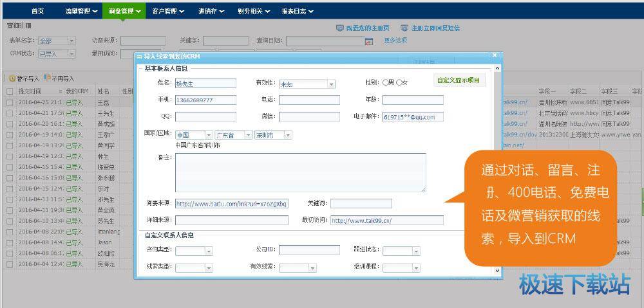Click inside the 备注 text area

point(301,173)
